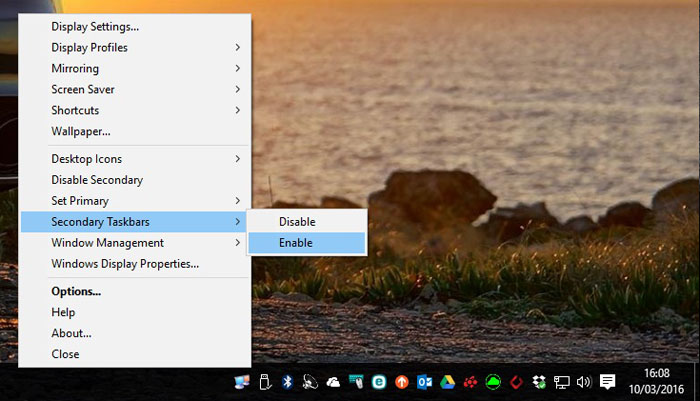Open the Window Management submenu

134,243
